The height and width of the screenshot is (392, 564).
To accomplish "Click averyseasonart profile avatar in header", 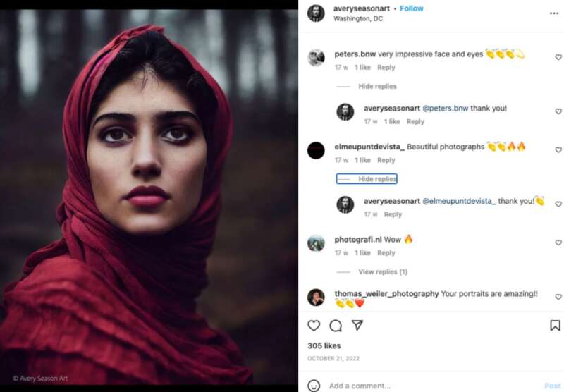I will (316, 13).
